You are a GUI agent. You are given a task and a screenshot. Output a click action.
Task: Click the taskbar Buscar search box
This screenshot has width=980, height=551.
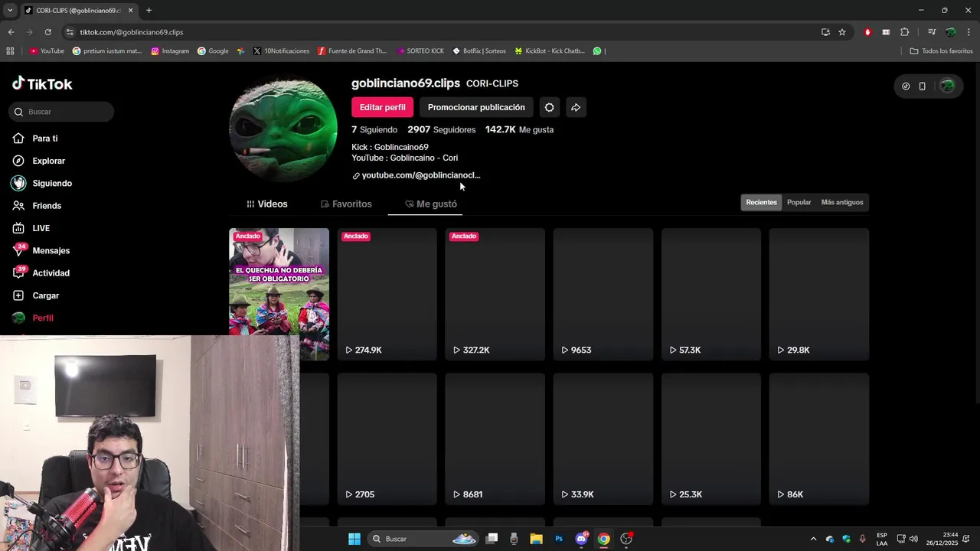(x=423, y=539)
